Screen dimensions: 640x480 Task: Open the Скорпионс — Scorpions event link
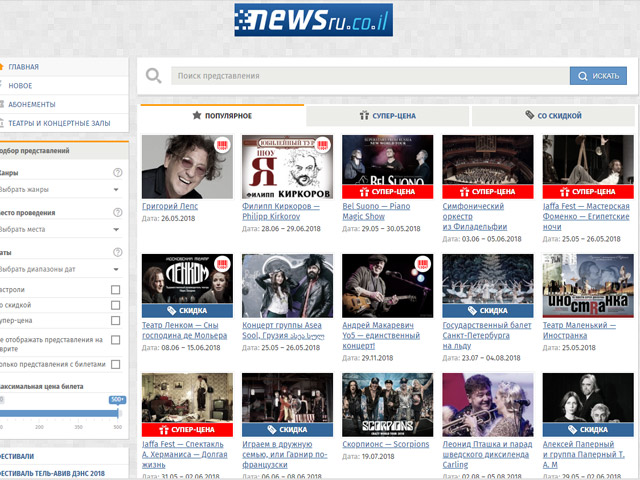386,444
